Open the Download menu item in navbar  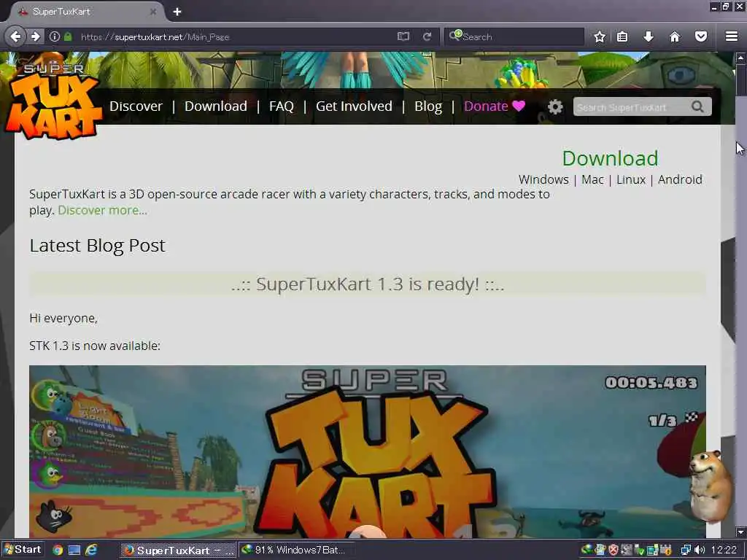216,106
